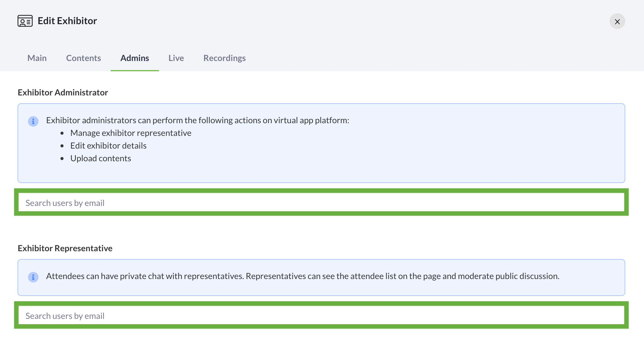Image resolution: width=644 pixels, height=337 pixels.
Task: Click the 'Upload contents' bullet item
Action: pyautogui.click(x=100, y=159)
